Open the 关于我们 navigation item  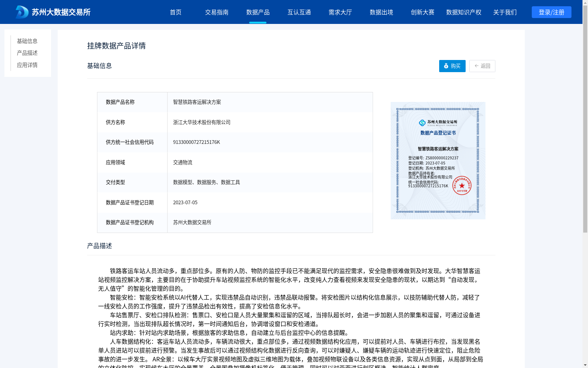[505, 12]
